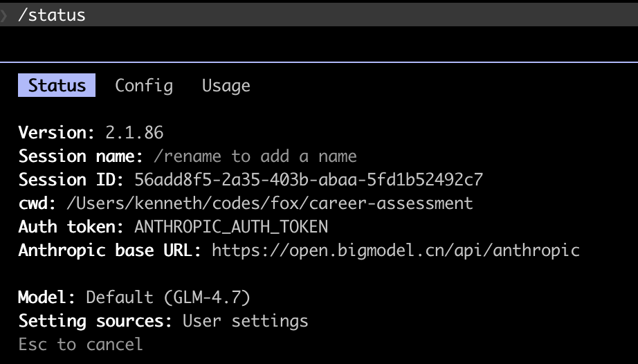Click the Default (GLM-4.7) model value
The height and width of the screenshot is (364, 638).
(x=167, y=298)
